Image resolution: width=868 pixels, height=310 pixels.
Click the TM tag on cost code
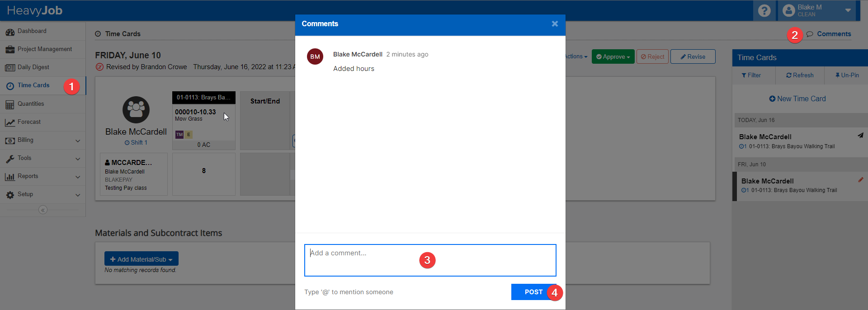(179, 135)
